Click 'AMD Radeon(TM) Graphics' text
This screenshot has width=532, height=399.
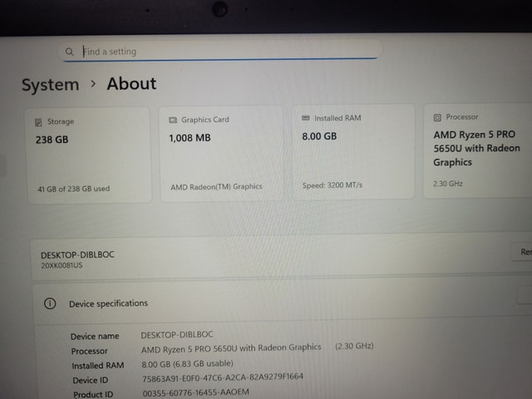pyautogui.click(x=216, y=186)
